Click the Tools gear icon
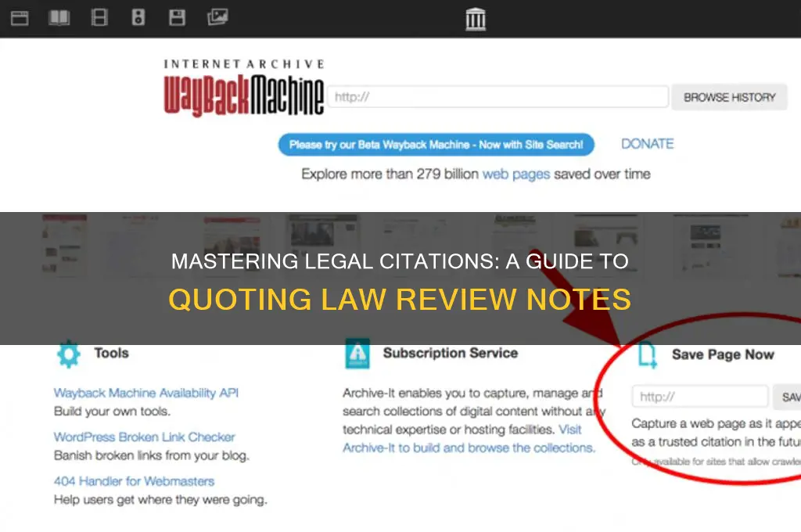 (x=69, y=354)
